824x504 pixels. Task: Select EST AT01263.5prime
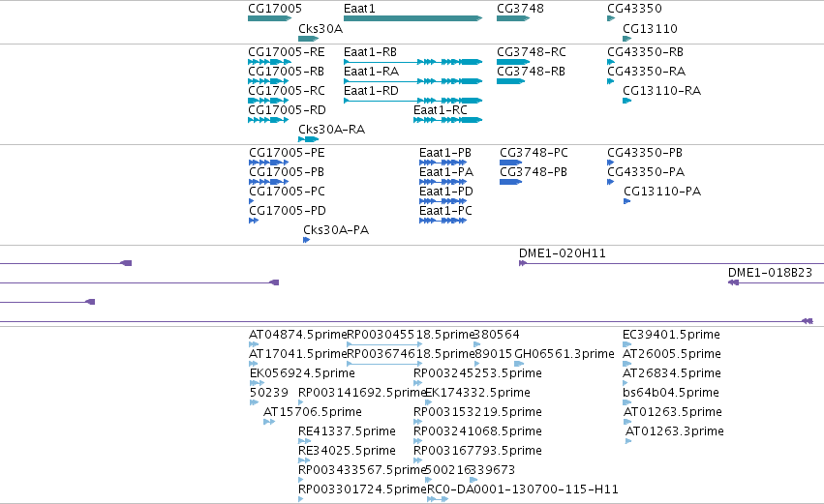(626, 422)
